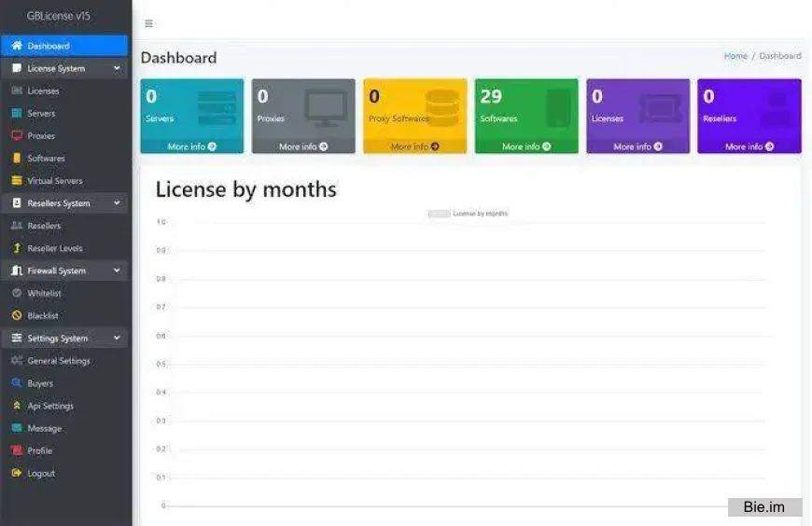
Task: Click the hamburger menu icon to collapse sidebar
Action: (148, 23)
